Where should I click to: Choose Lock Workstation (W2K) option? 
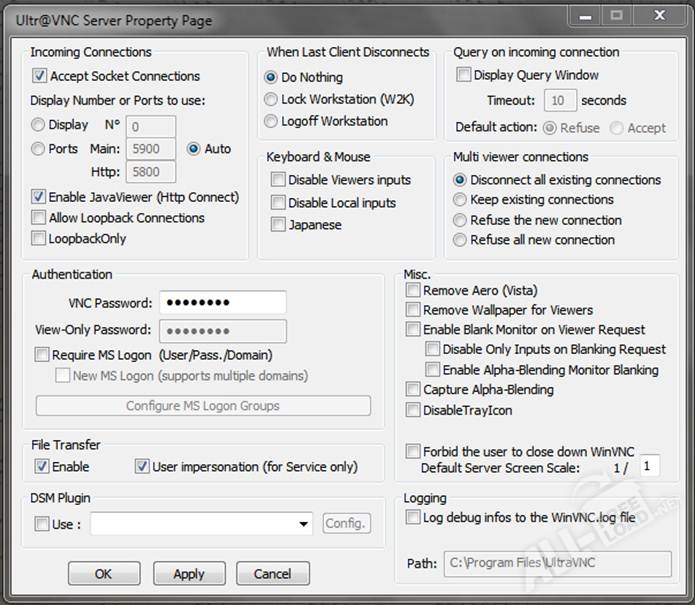271,99
